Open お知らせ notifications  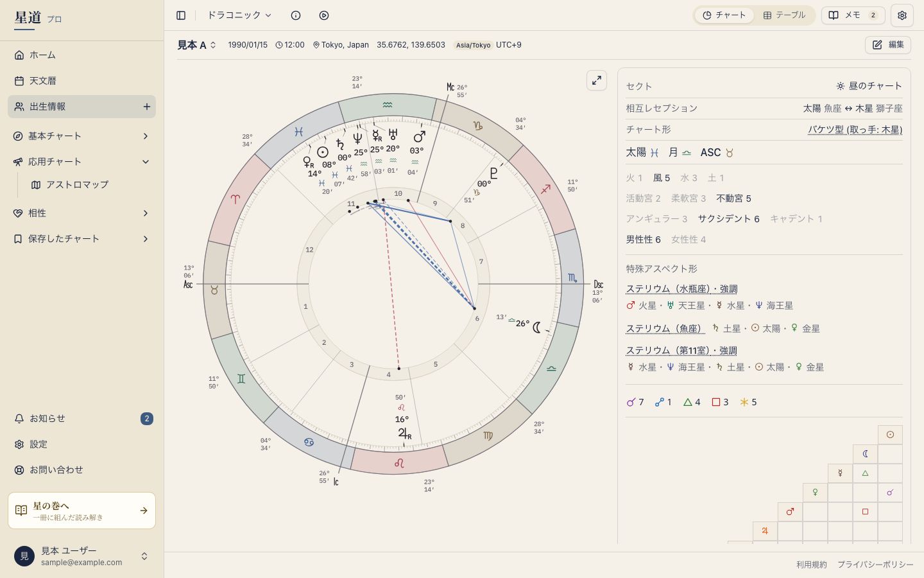pyautogui.click(x=81, y=419)
